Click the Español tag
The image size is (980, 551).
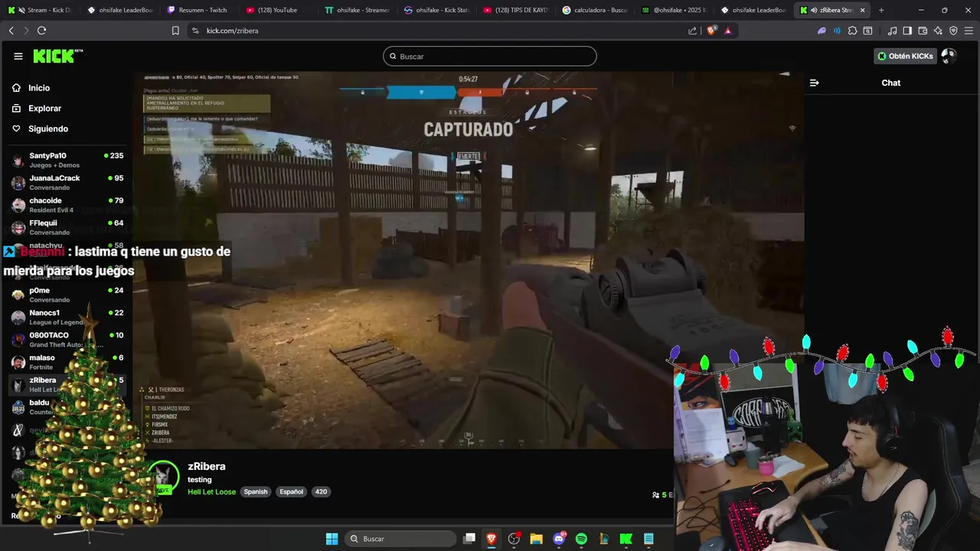point(291,492)
